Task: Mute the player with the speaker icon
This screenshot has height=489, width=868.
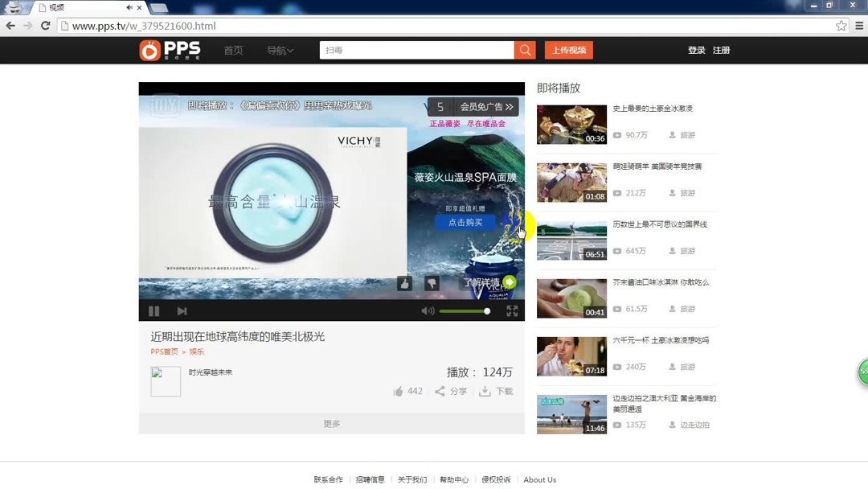Action: [x=428, y=311]
